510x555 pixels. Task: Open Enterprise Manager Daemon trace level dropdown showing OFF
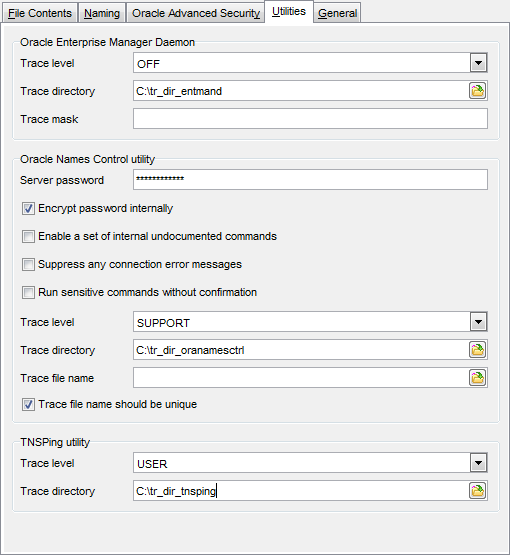(x=479, y=63)
